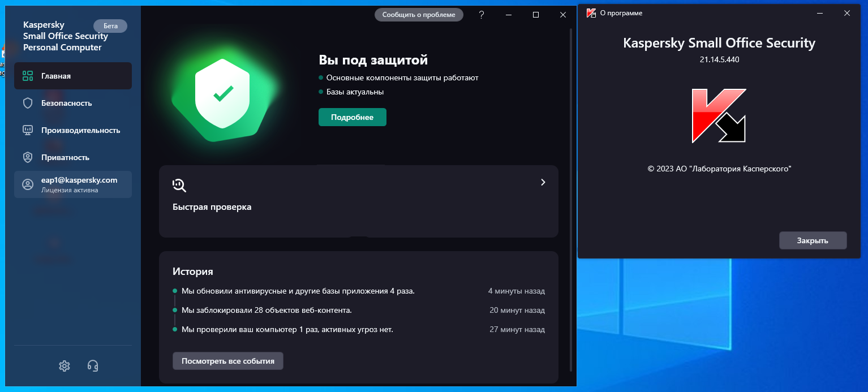Switch to the Производительность section
868x392 pixels.
(73, 130)
